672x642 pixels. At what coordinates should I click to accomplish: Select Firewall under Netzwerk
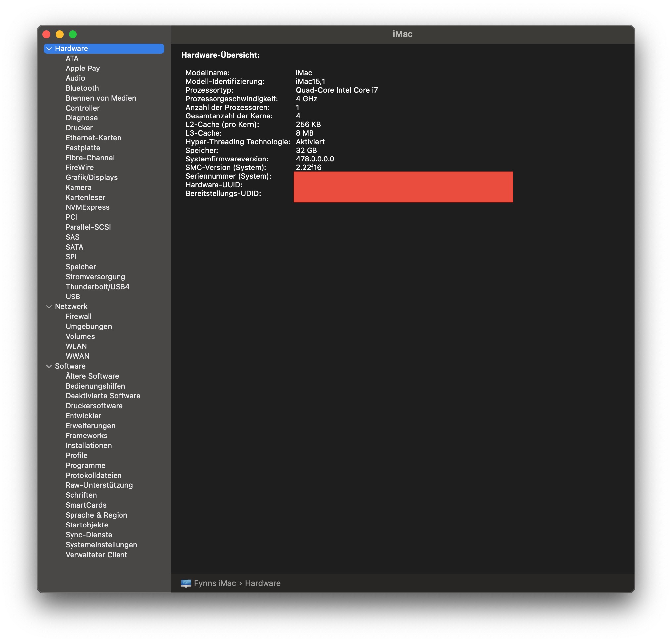(78, 317)
